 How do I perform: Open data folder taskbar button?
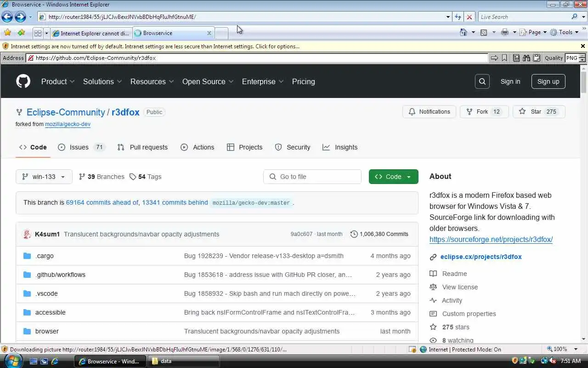pos(183,361)
